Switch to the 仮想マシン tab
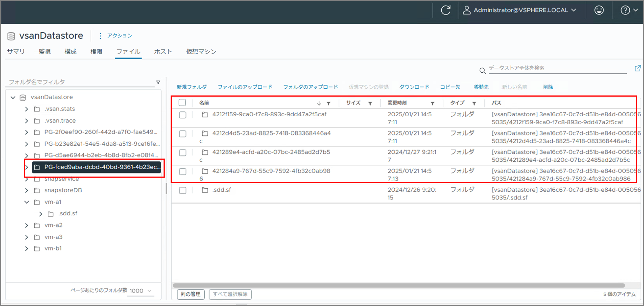Viewport: 644px width, 306px height. point(201,52)
